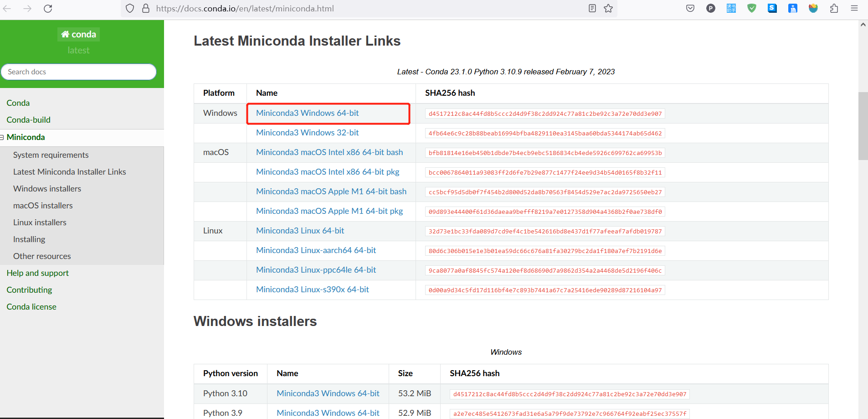868x419 pixels.
Task: Open Firefox application hamburger menu
Action: 854,8
